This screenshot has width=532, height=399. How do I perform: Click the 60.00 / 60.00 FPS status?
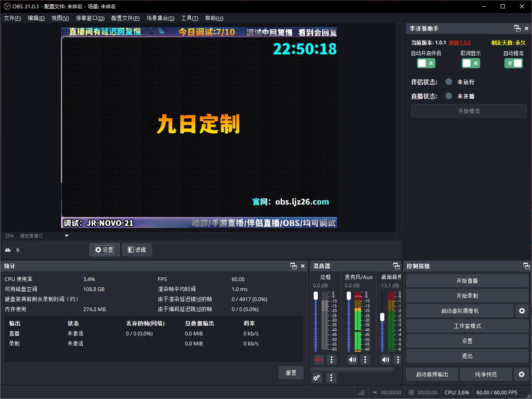497,392
